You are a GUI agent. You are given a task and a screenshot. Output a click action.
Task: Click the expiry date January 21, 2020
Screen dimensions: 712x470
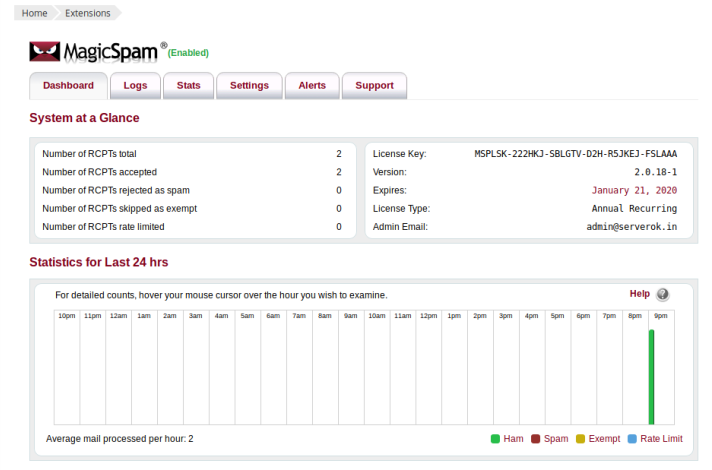pos(634,190)
